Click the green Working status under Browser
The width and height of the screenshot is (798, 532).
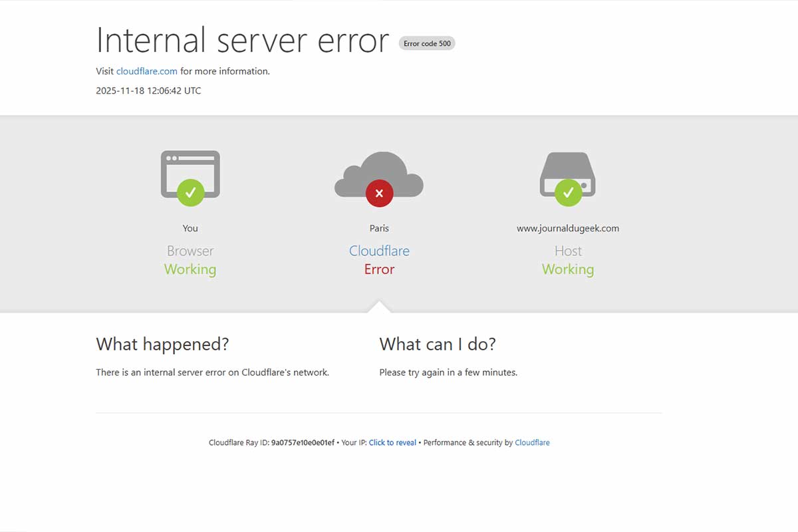[x=190, y=269]
